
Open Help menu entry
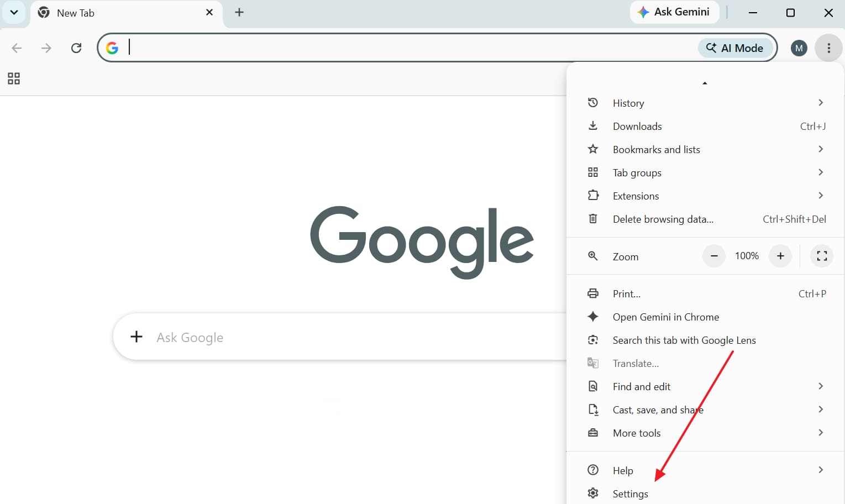706,470
